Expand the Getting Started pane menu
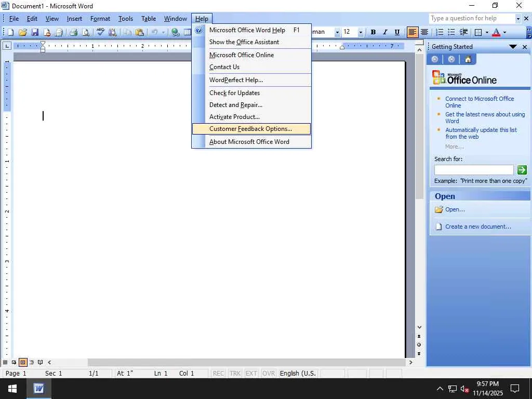Screen dimensions: 532x399 (x=513, y=47)
